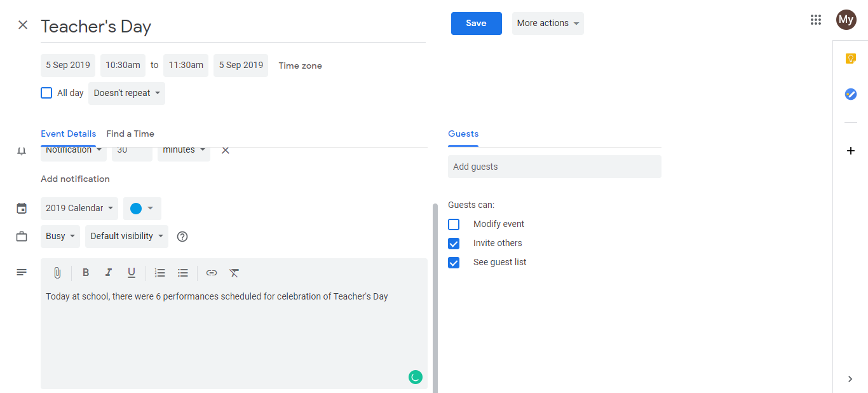Attach a file with the paperclip icon
This screenshot has height=393, width=868.
point(57,273)
